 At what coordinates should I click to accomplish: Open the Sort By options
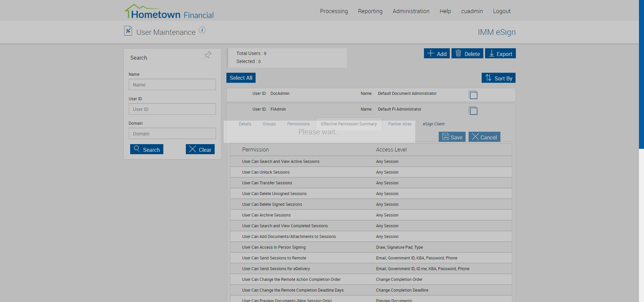coord(498,78)
